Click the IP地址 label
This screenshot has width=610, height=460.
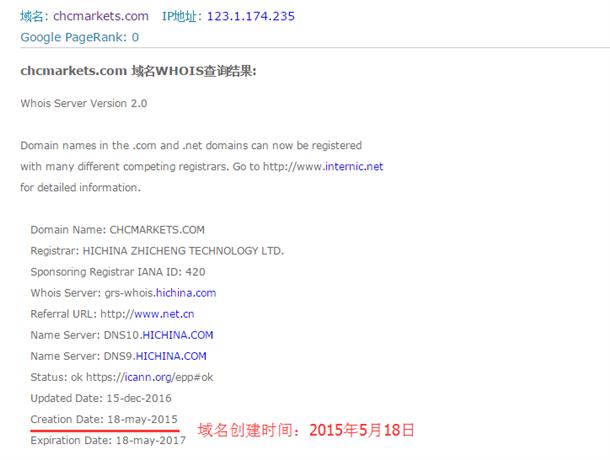coord(181,16)
